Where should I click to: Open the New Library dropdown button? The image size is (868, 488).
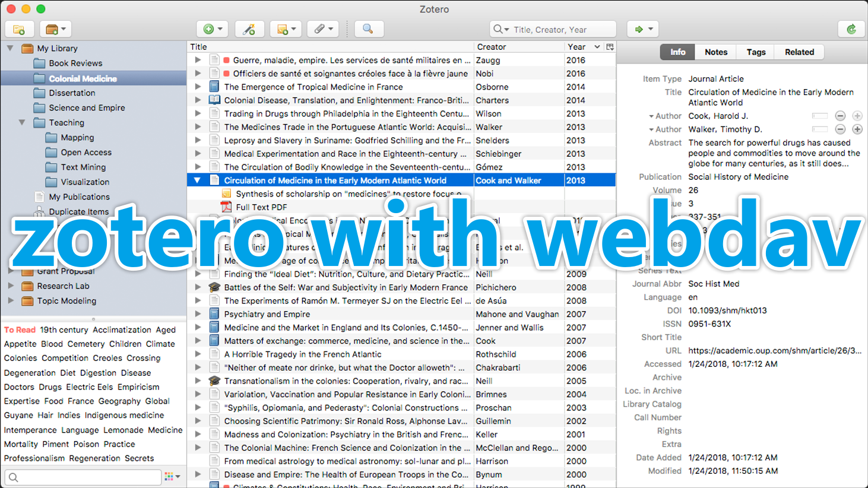(x=56, y=29)
